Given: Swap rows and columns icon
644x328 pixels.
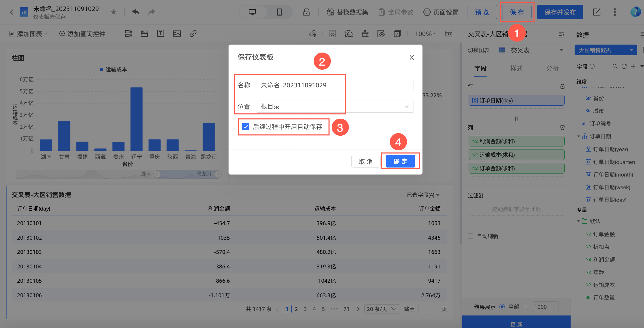Looking at the screenshot, I should point(516,118).
